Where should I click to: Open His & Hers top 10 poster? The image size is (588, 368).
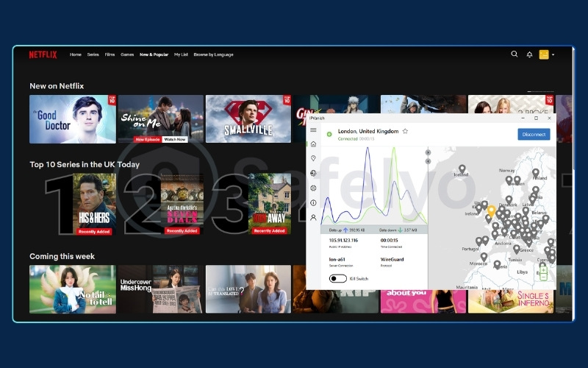[94, 205]
